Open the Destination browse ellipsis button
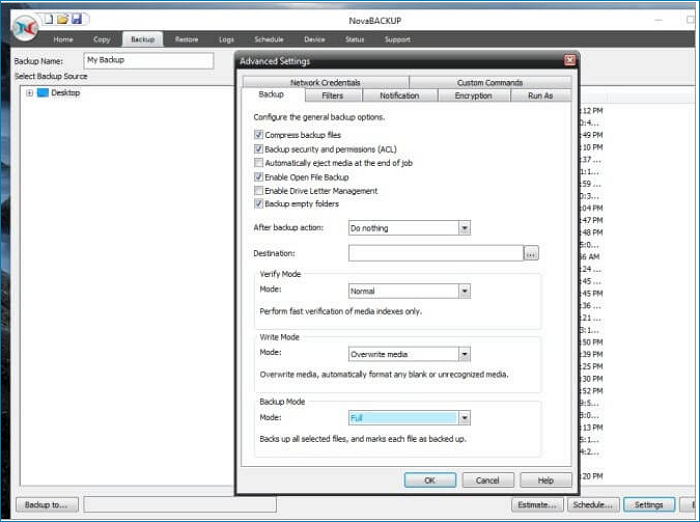 [x=531, y=254]
